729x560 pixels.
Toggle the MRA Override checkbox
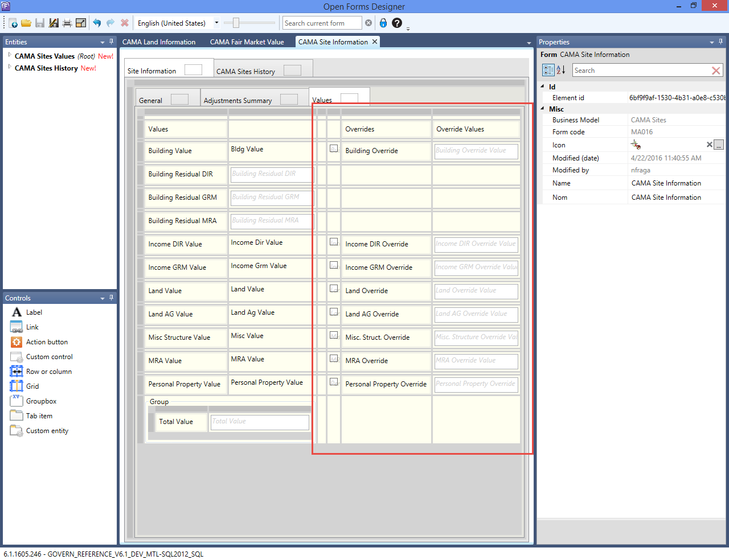pos(334,359)
